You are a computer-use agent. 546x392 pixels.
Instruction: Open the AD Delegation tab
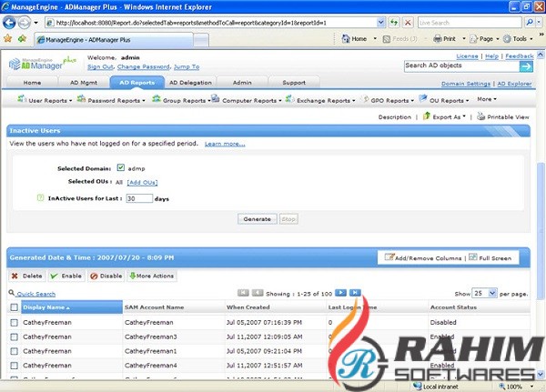[x=190, y=83]
